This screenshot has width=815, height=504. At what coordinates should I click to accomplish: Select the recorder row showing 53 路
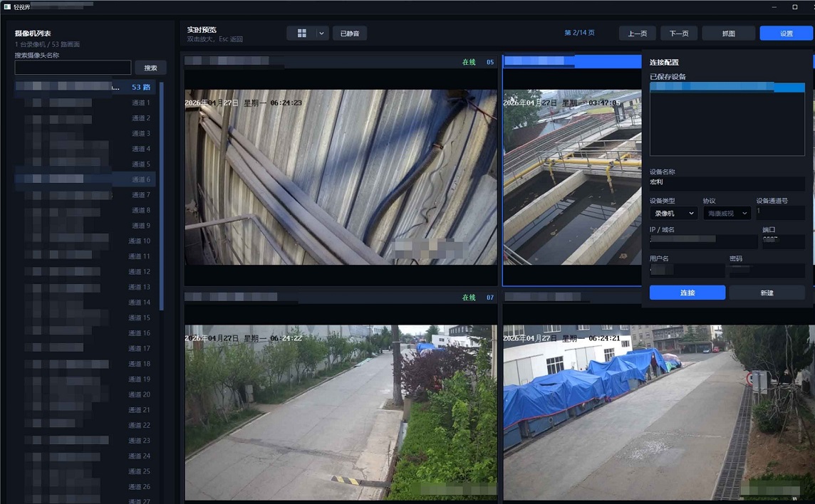point(85,87)
